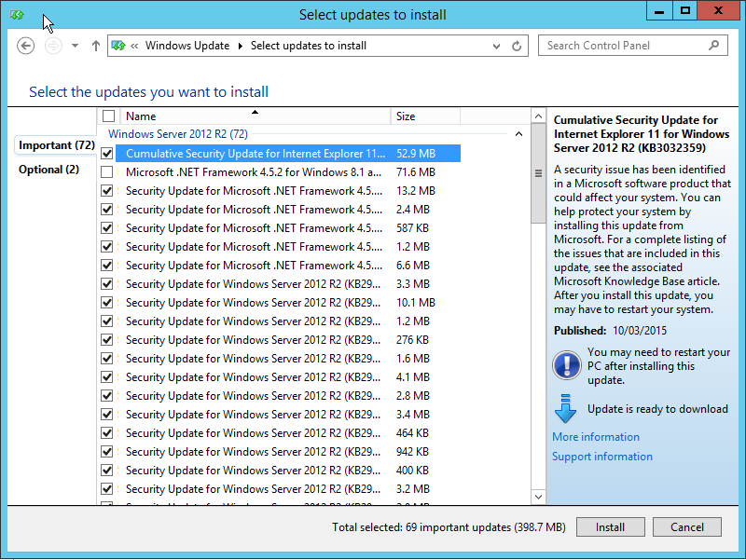Open the More information link

click(596, 437)
